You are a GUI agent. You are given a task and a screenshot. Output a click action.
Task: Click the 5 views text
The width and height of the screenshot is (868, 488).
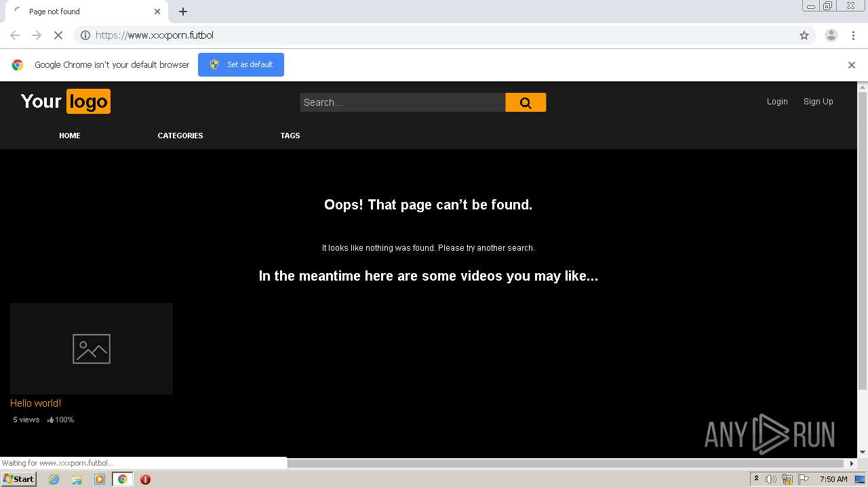[26, 420]
